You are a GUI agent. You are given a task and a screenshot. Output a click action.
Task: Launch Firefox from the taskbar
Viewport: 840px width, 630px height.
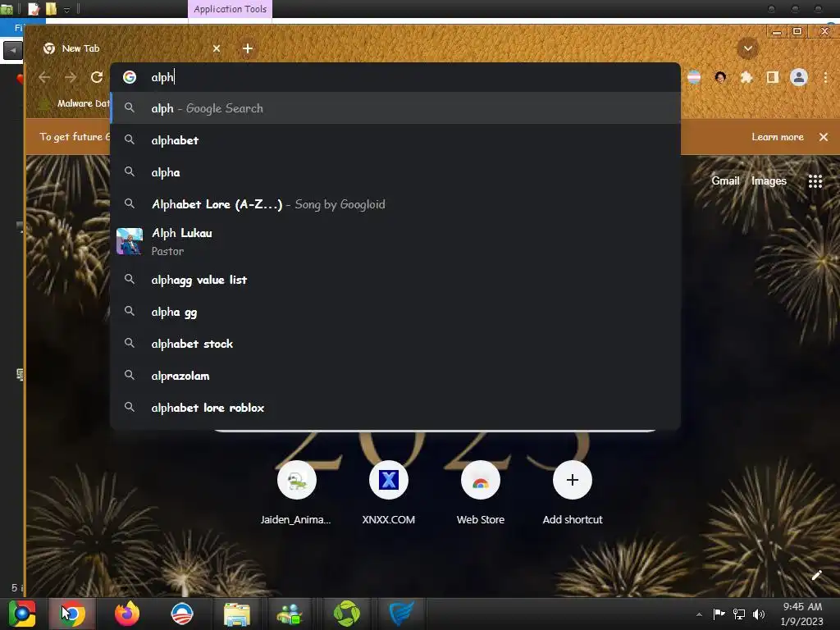point(127,614)
